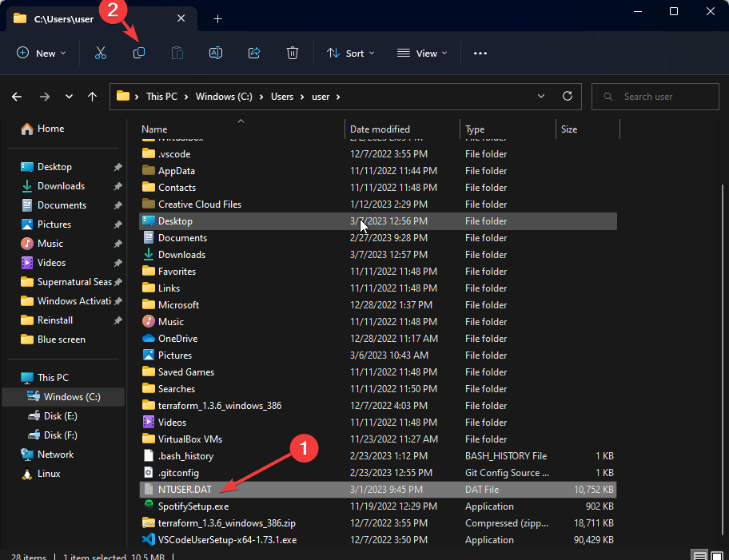Viewport: 729px width, 560px height.
Task: Expand chevron after Users breadcrumb
Action: (x=302, y=97)
